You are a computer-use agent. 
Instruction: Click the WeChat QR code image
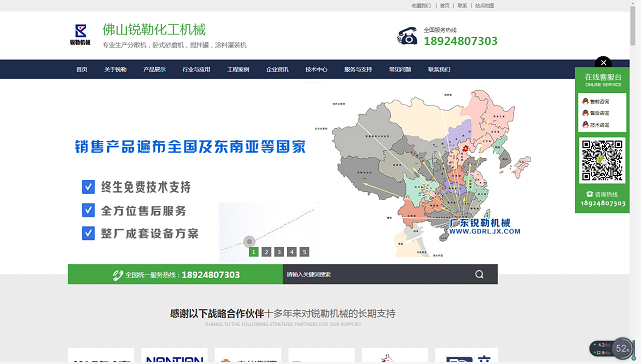click(x=602, y=160)
